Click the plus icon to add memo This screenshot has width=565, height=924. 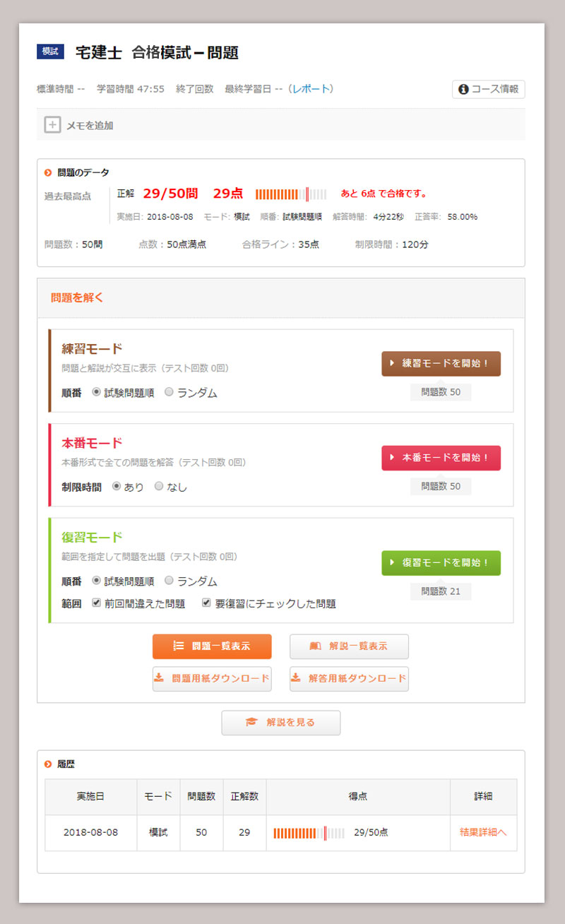click(52, 125)
